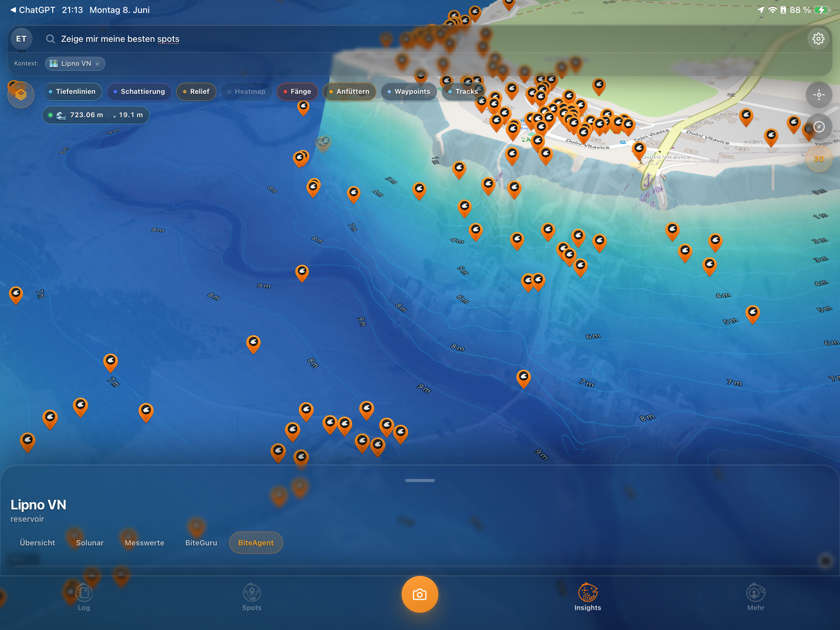Remove Lipno VN context chip
Image resolution: width=840 pixels, height=630 pixels.
(97, 64)
